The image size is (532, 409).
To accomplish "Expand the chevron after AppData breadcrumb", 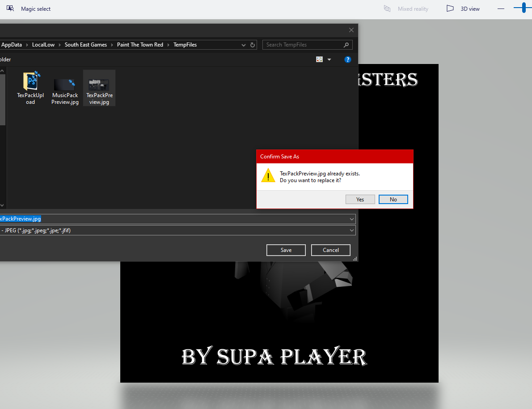I will [x=27, y=45].
